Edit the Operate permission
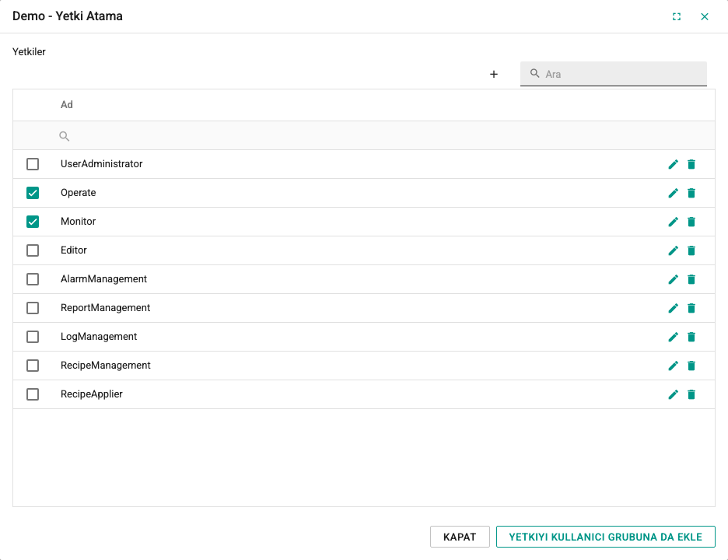Viewport: 728px width, 560px height. tap(674, 193)
